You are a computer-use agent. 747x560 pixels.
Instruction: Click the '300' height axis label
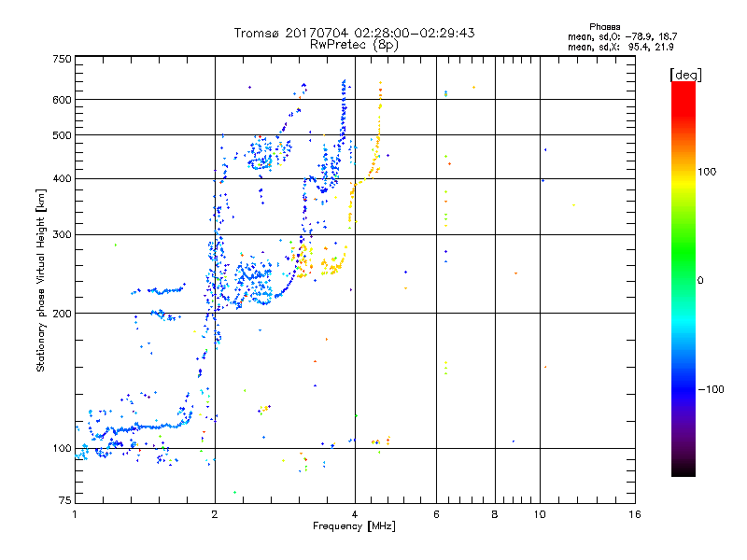click(x=62, y=235)
